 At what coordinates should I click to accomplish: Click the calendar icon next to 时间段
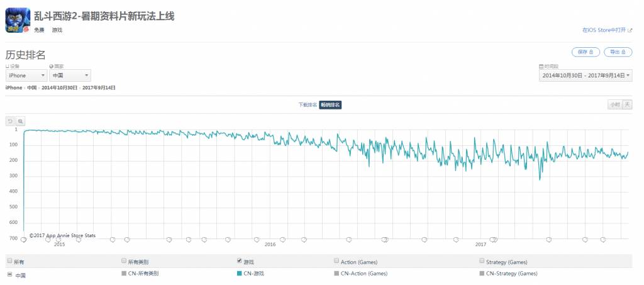point(541,66)
